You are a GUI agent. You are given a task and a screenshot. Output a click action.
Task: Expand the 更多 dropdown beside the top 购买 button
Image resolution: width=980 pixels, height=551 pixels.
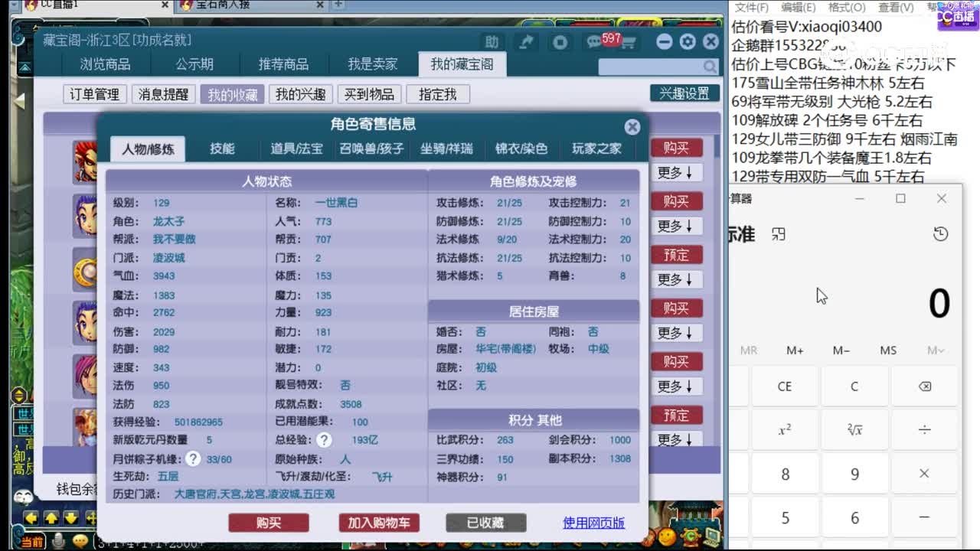coord(676,172)
